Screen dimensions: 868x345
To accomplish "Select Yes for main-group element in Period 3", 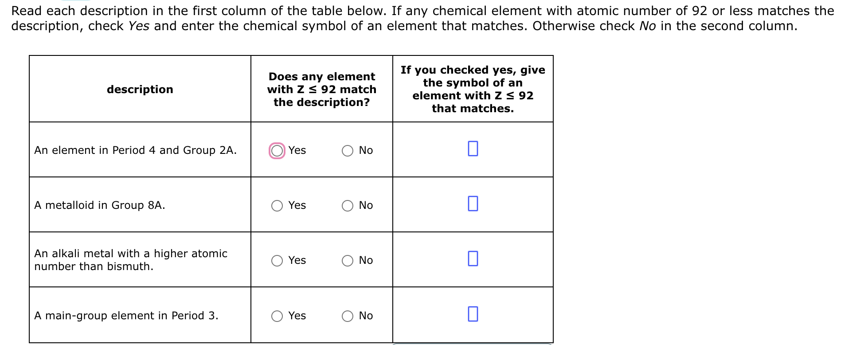I will [276, 316].
